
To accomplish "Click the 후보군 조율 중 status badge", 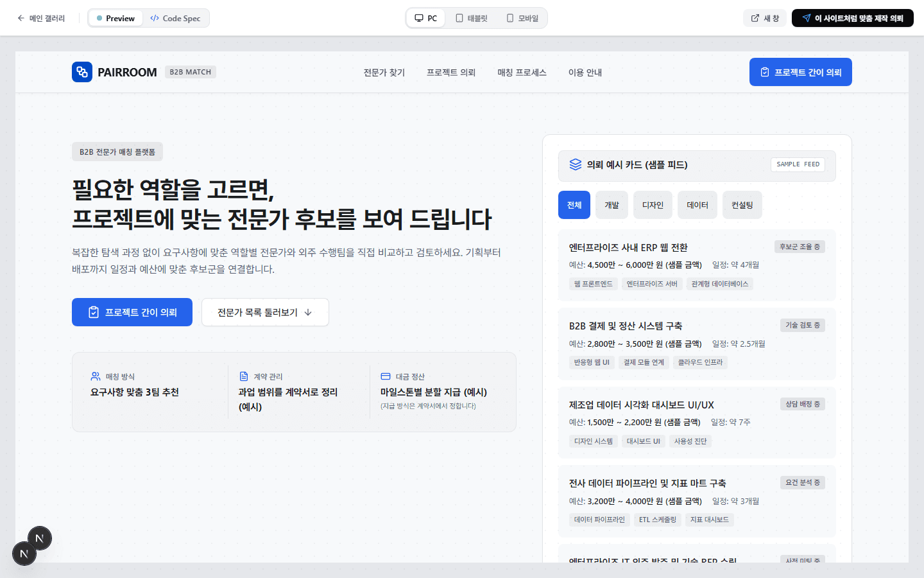I will pyautogui.click(x=800, y=247).
